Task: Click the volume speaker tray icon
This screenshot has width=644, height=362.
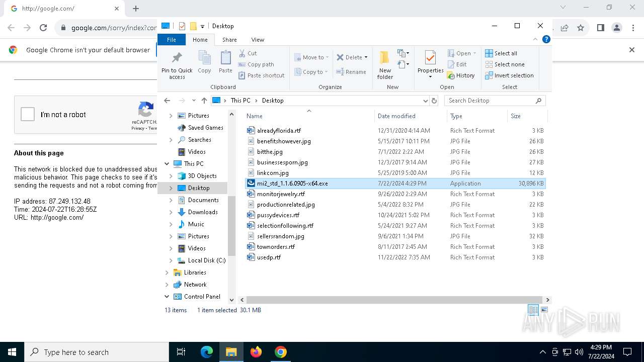Action: tap(579, 352)
